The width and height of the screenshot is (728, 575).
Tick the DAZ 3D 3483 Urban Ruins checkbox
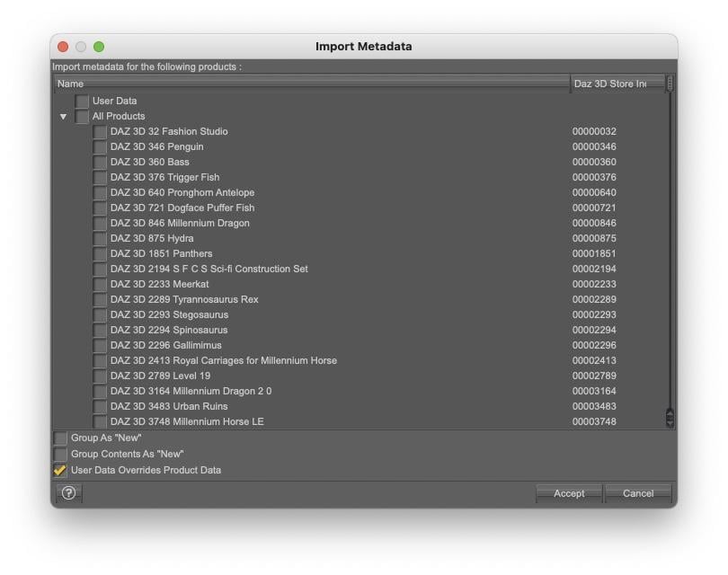[100, 407]
